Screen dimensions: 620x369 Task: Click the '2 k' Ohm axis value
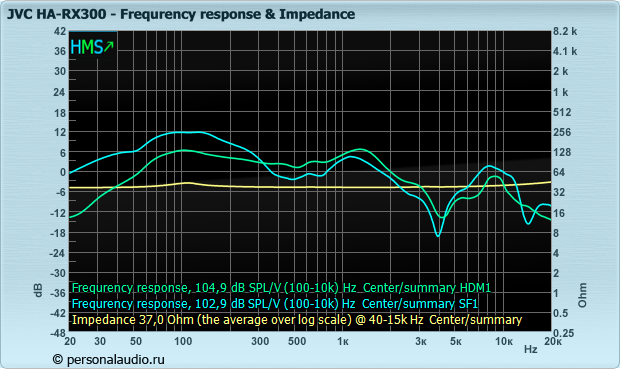(x=561, y=71)
